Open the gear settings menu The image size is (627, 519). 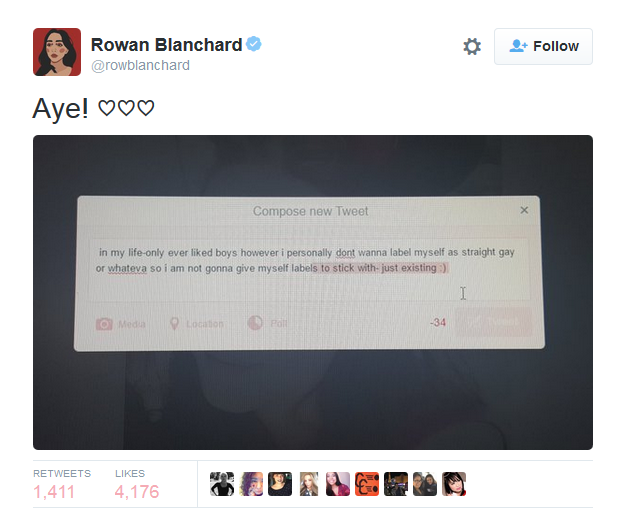[x=472, y=46]
